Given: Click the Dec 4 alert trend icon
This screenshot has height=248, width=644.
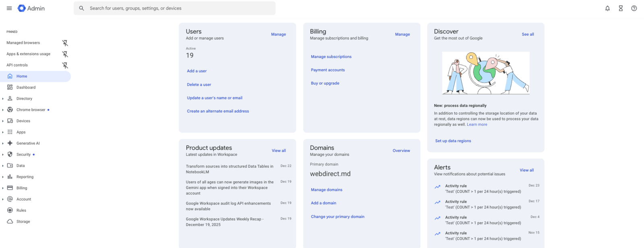Looking at the screenshot, I should click(438, 218).
